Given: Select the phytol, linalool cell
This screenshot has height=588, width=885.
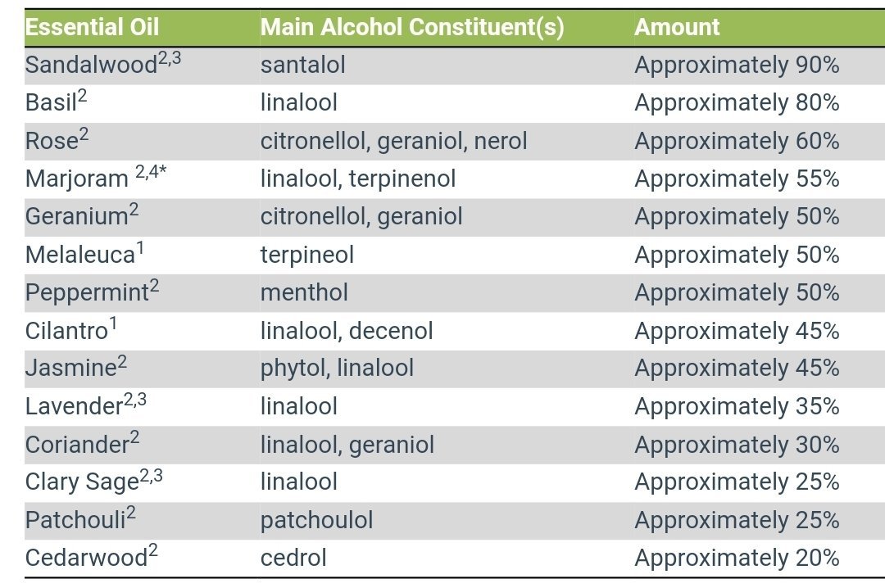Looking at the screenshot, I should pos(337,369).
